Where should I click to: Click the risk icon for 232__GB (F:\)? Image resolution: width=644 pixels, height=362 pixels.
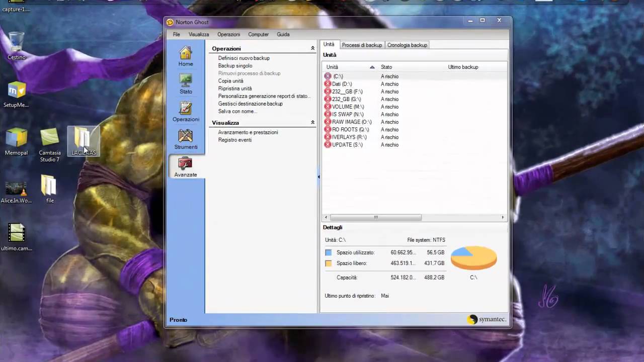(x=328, y=92)
